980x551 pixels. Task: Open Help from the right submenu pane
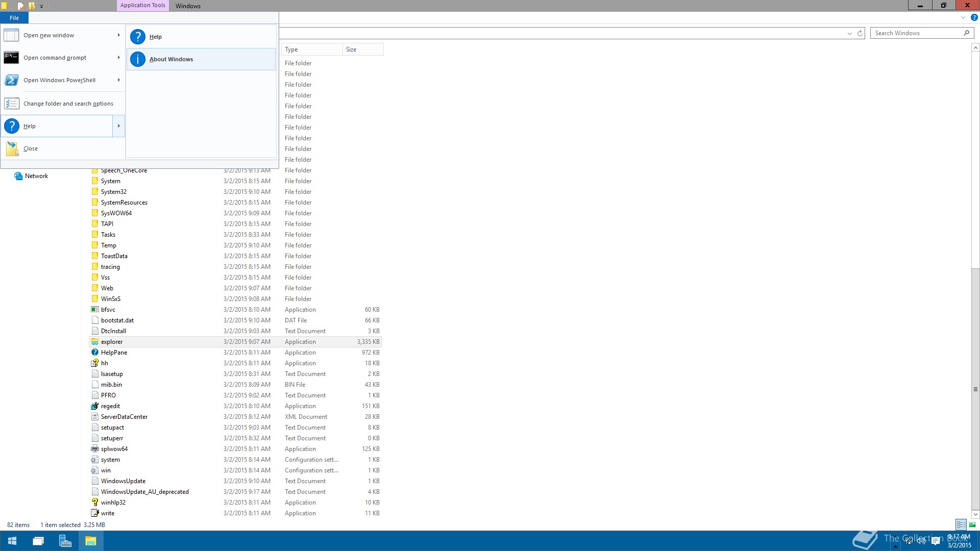click(201, 37)
